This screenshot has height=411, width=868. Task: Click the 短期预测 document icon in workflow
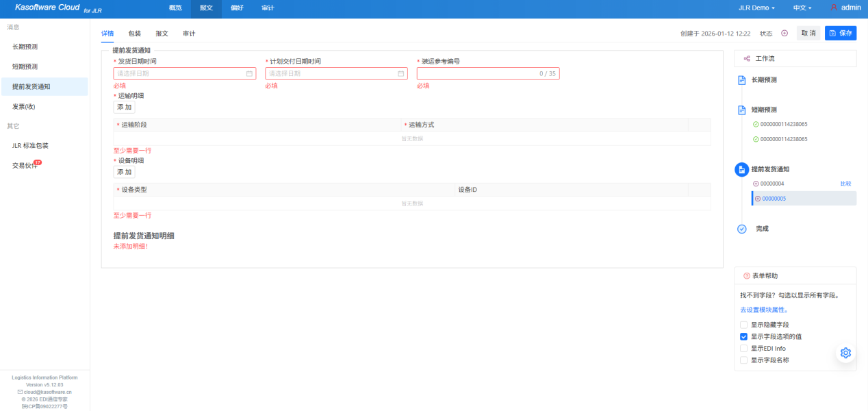click(x=741, y=110)
